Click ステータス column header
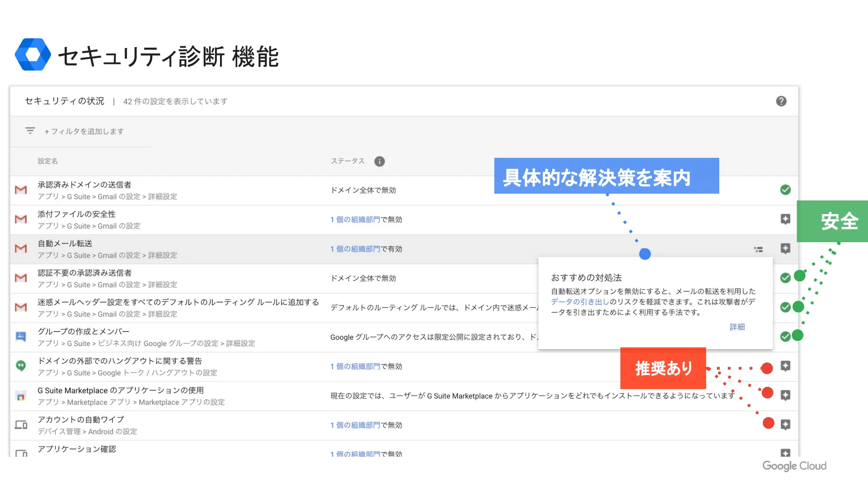 tap(347, 161)
